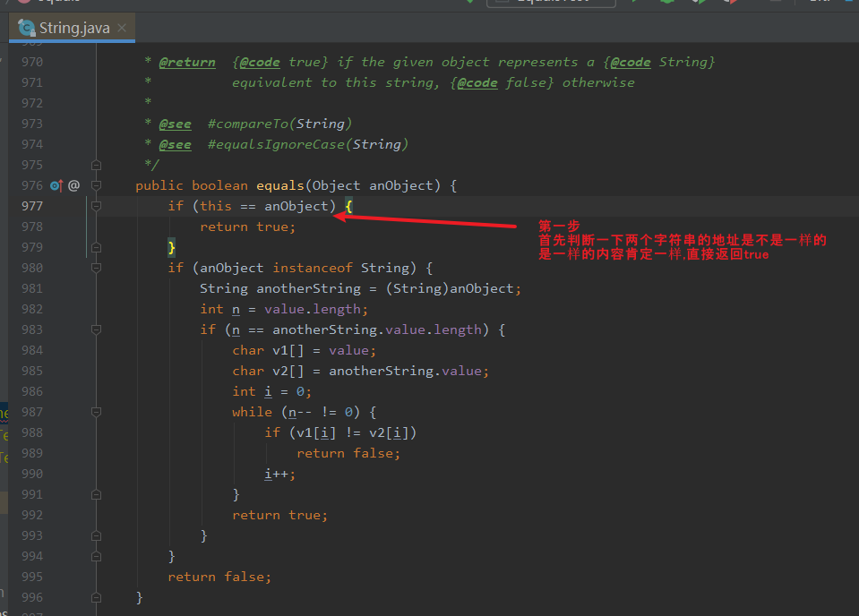Click 'return true;' on line 992
This screenshot has height=616, width=859.
(x=280, y=515)
